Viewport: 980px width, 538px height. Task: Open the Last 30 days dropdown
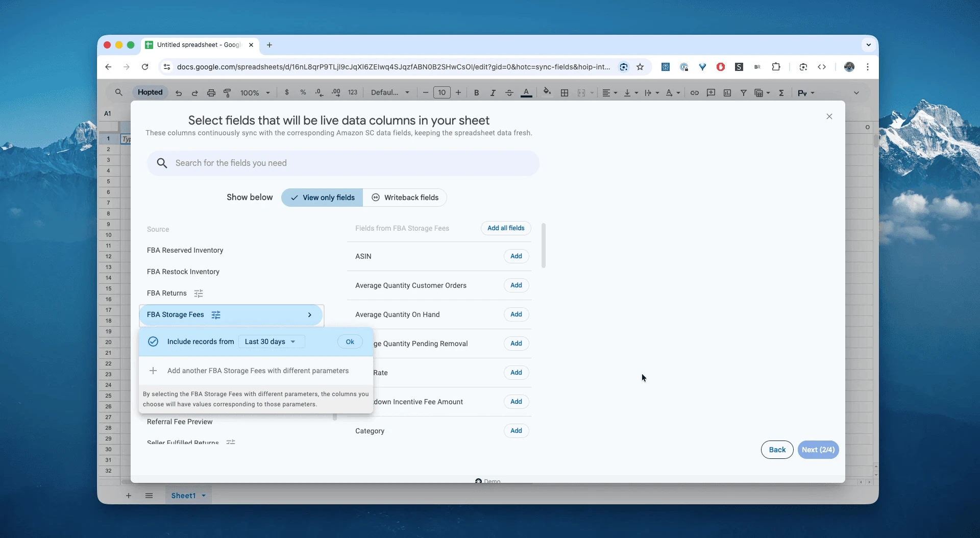[x=272, y=341]
